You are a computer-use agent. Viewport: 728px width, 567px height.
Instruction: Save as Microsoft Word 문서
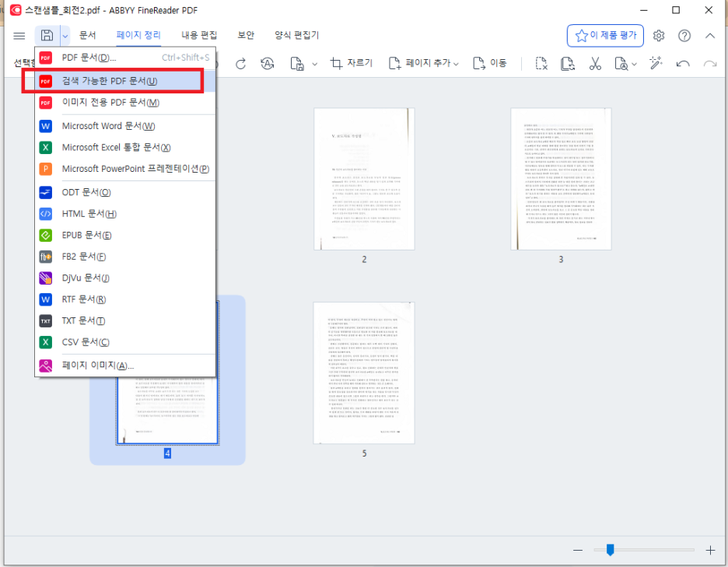pos(125,126)
